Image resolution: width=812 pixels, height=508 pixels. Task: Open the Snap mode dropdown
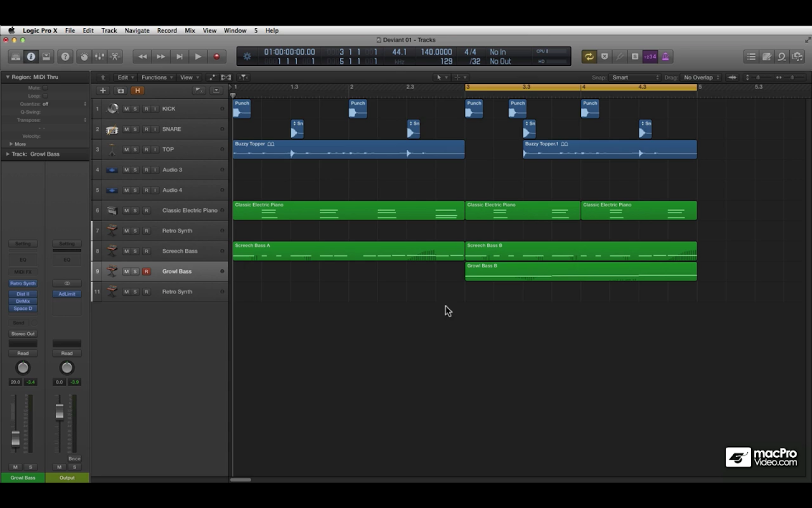click(x=634, y=77)
